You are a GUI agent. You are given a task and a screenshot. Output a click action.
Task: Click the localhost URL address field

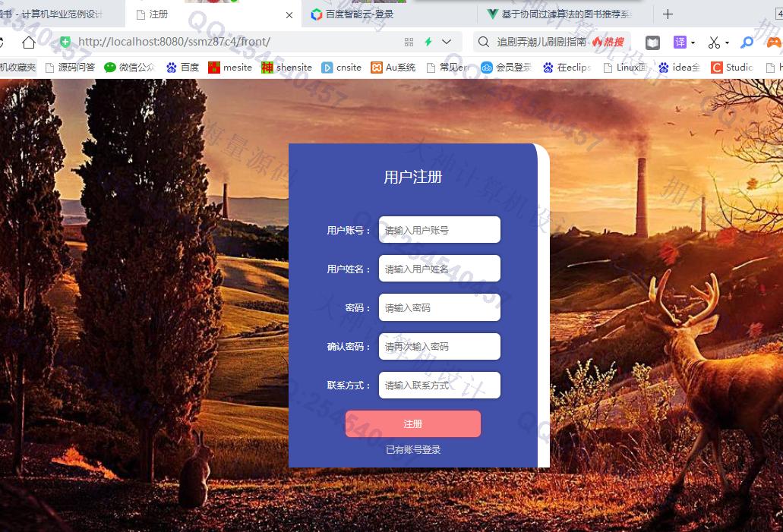[174, 42]
